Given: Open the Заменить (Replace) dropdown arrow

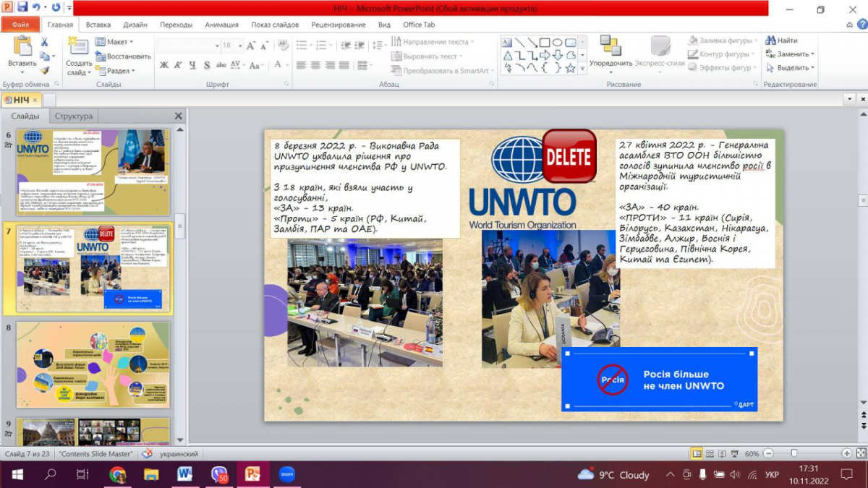Looking at the screenshot, I should (812, 54).
